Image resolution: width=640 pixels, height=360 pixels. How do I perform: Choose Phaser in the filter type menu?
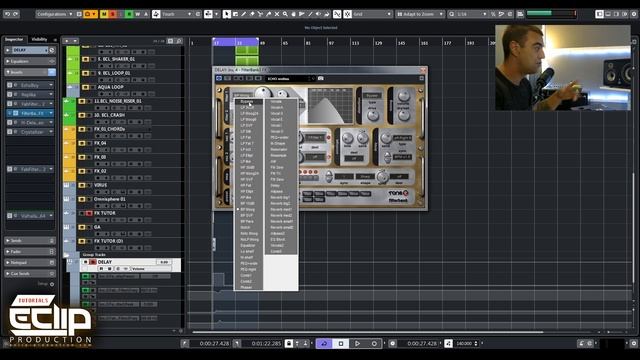(247, 287)
